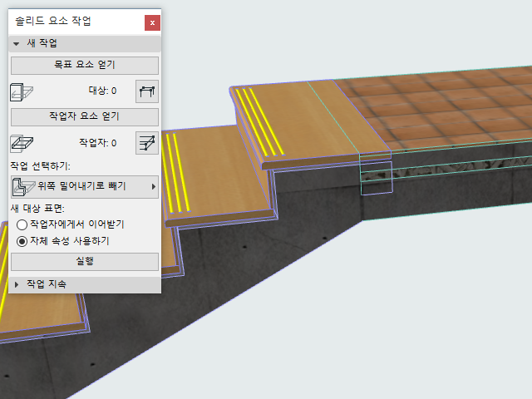Click the 목표 요소 얻기 button
The image size is (532, 399).
coord(85,65)
